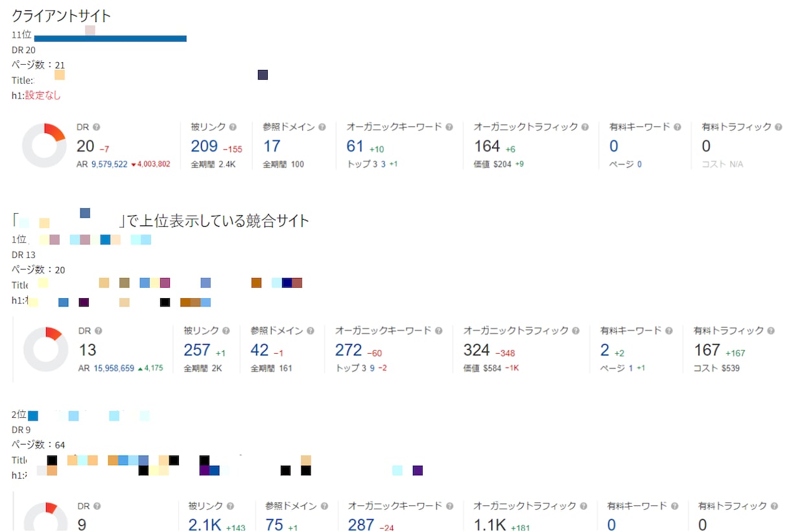Click the オーガニックキーワード help icon above value 61

tap(449, 128)
